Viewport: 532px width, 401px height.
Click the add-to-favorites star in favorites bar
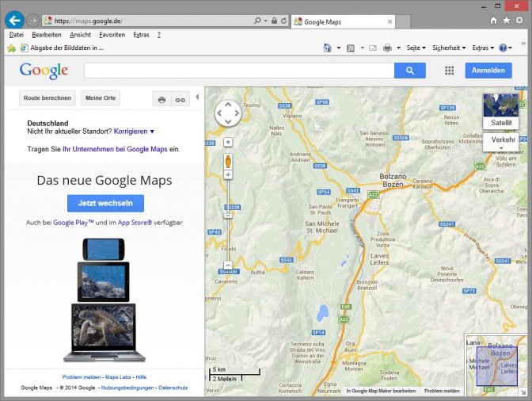pyautogui.click(x=11, y=48)
